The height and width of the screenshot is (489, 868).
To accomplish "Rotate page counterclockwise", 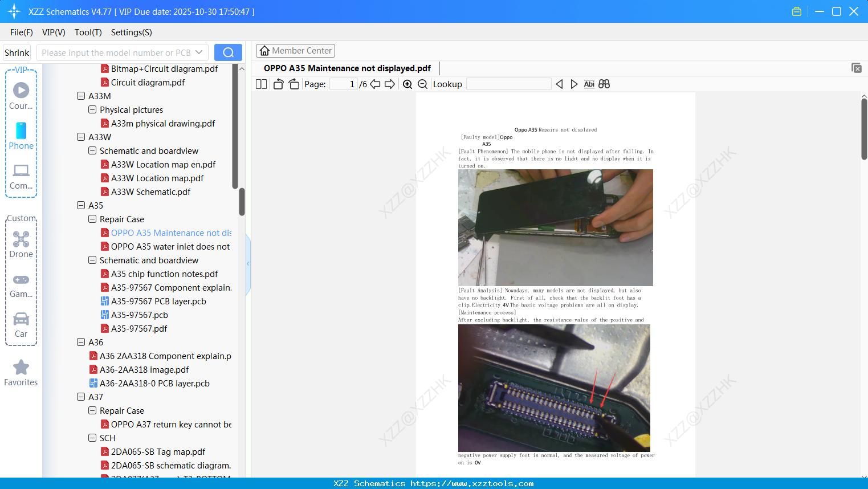I will coord(278,84).
